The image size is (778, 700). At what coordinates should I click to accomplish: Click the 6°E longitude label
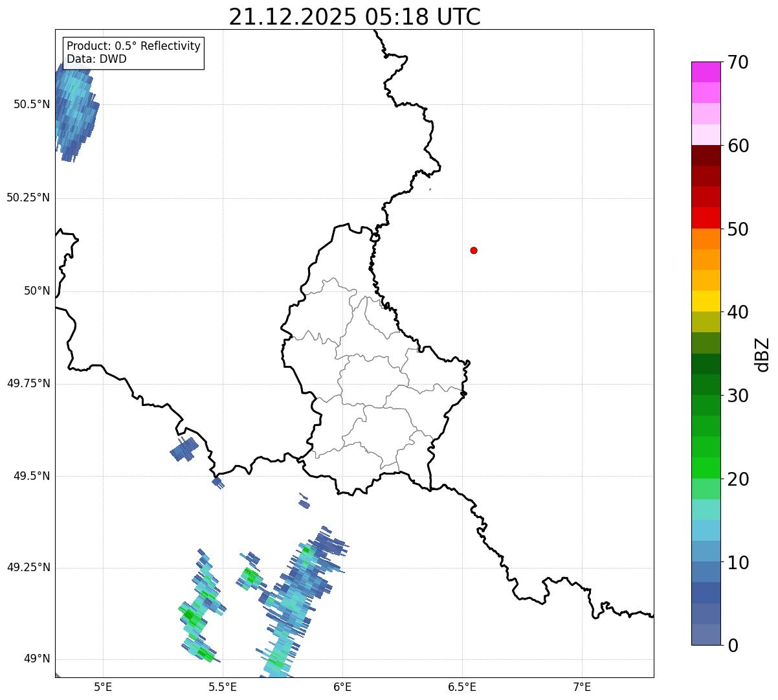342,686
